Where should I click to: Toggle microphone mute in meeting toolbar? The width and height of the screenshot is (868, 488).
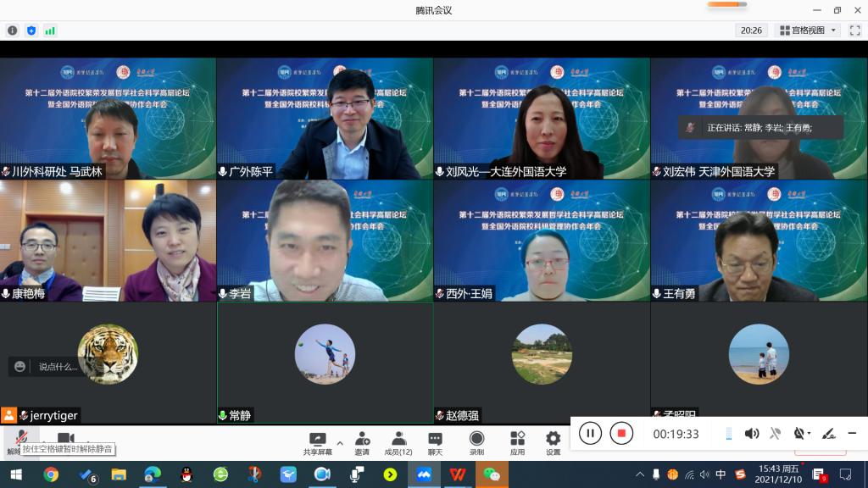(x=19, y=439)
